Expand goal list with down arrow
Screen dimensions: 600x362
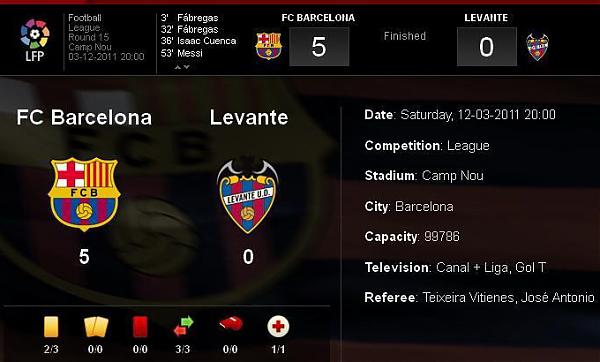click(186, 67)
